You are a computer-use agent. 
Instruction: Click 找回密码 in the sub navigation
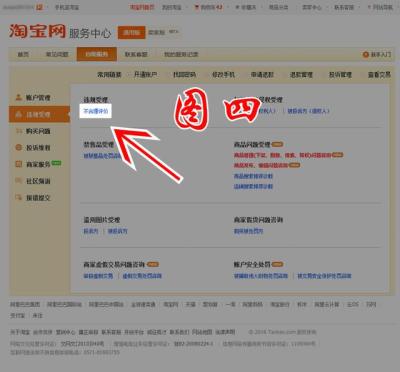[184, 75]
